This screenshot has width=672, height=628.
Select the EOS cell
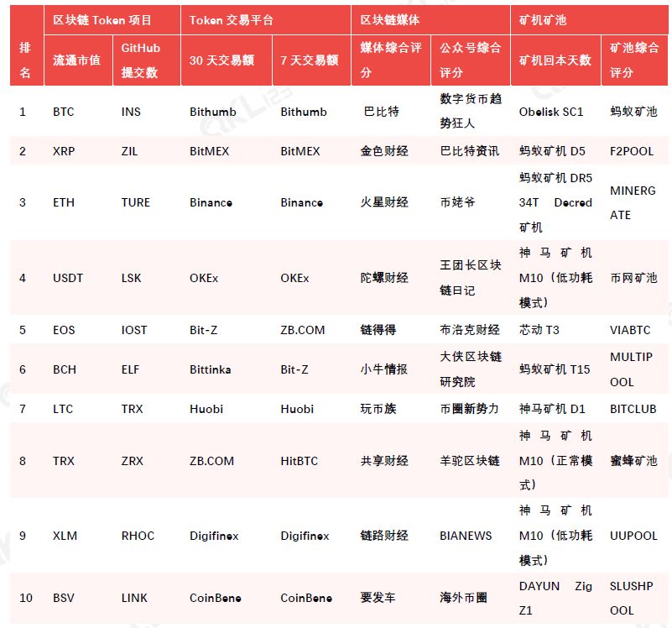(64, 330)
